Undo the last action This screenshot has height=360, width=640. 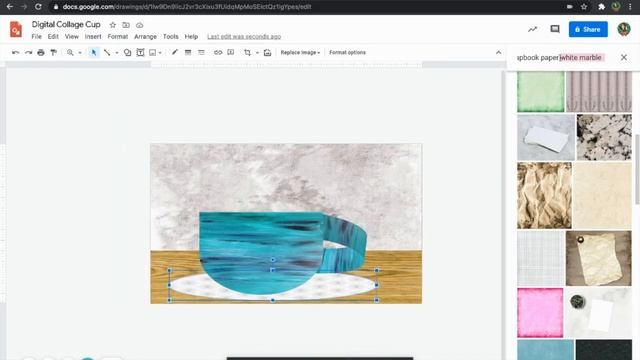(16, 53)
